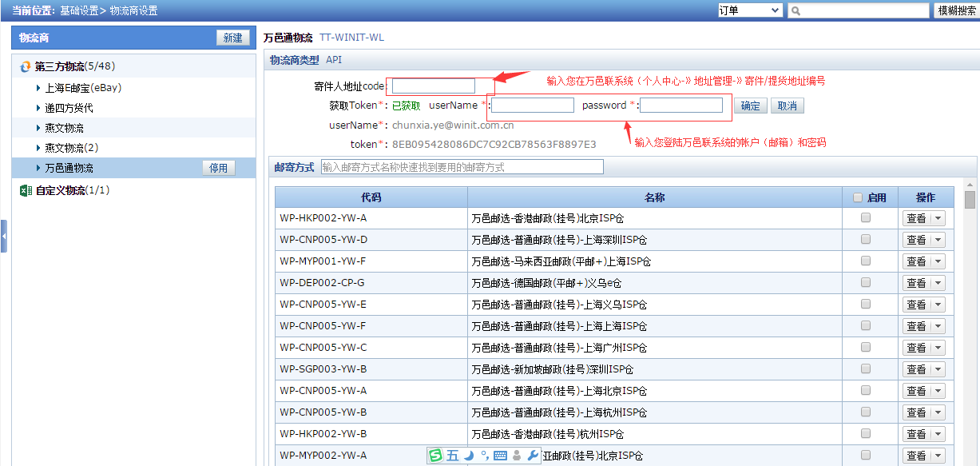
Task: Click the IME user account icon
Action: click(517, 456)
